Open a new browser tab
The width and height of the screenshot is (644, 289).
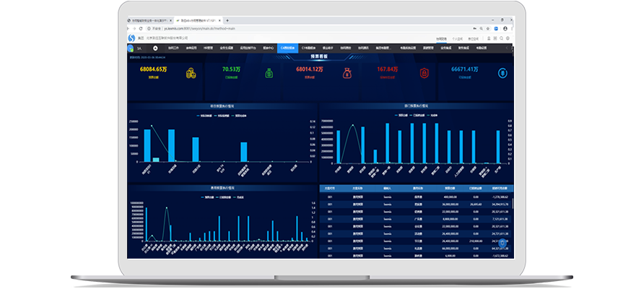pos(227,21)
